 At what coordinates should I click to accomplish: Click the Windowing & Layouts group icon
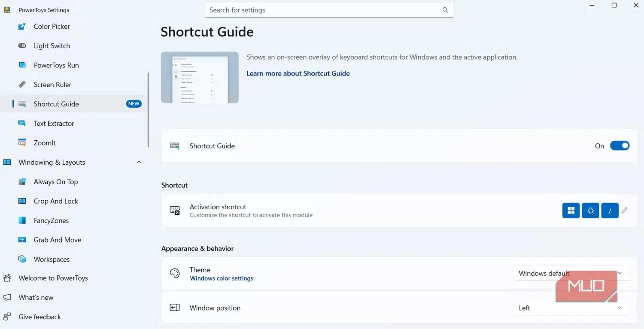pyautogui.click(x=7, y=162)
